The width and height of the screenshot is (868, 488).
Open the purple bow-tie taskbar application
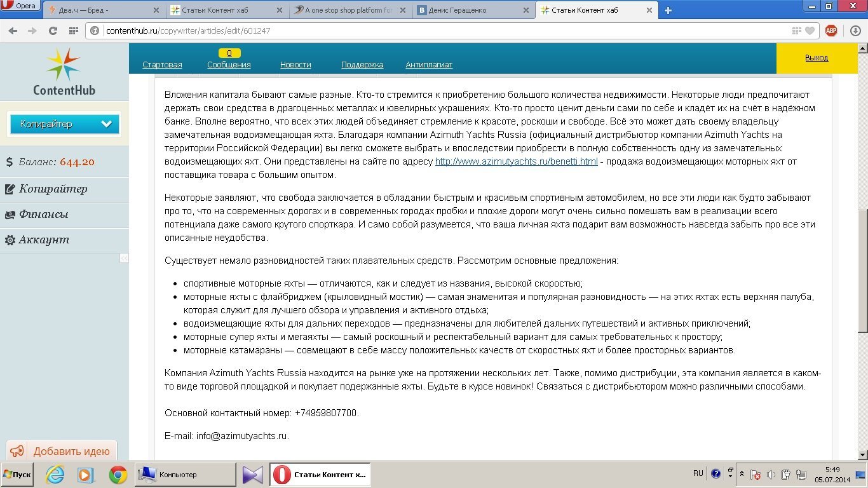click(x=252, y=475)
